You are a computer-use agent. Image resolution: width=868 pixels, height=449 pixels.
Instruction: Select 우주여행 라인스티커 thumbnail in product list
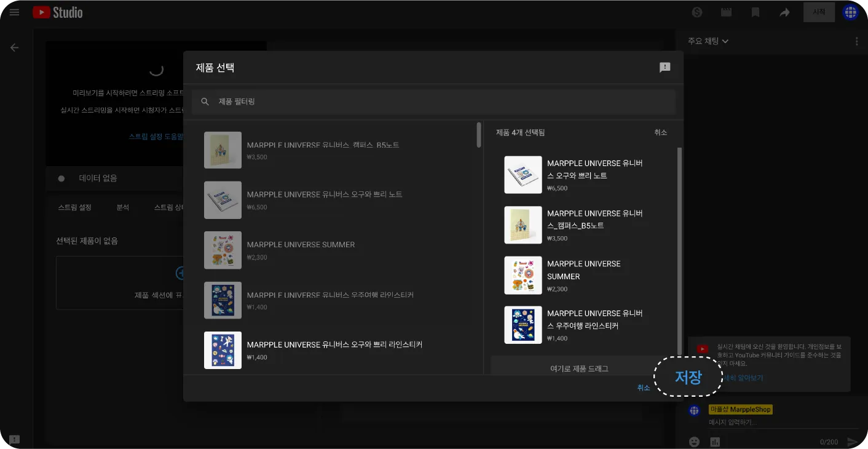(x=223, y=300)
